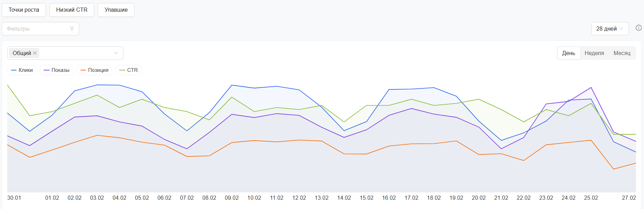The width and height of the screenshot is (644, 209).
Task: Hide the Позиция line on chart
Action: pos(95,70)
